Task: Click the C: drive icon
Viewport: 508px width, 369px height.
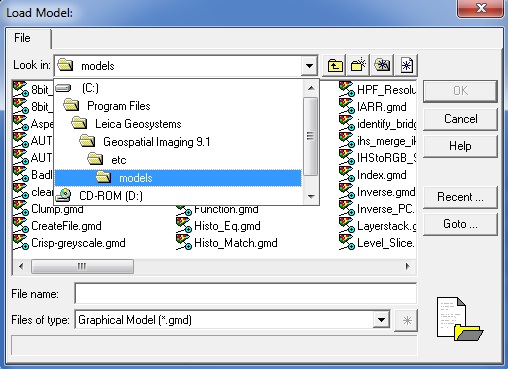Action: (63, 88)
